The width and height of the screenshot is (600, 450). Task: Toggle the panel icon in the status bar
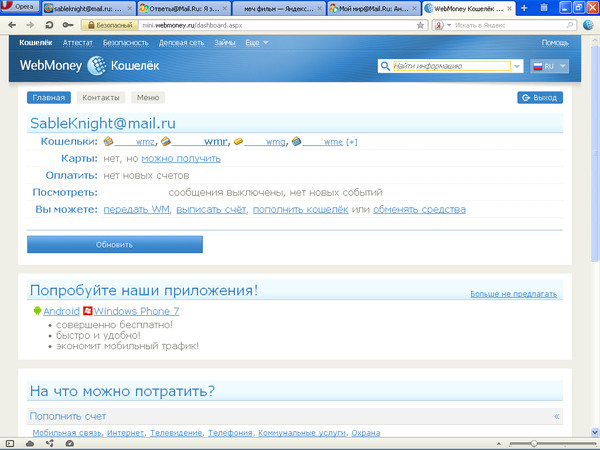coord(10,443)
